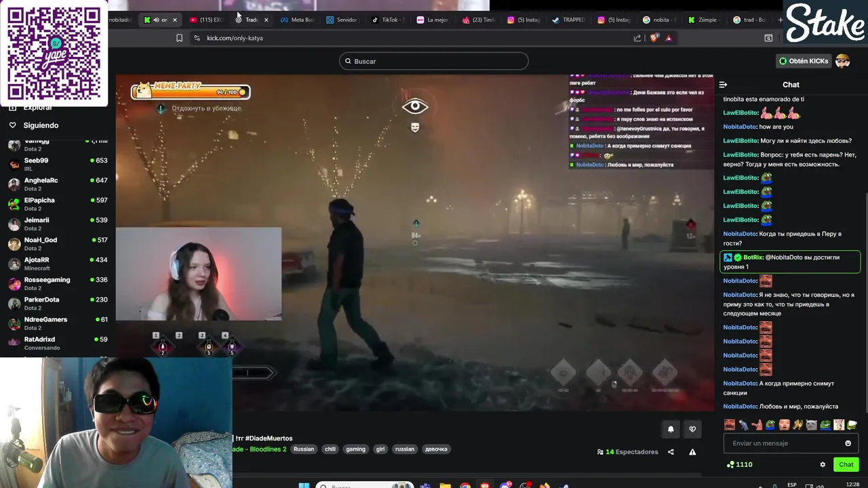The height and width of the screenshot is (488, 868).
Task: Toggle follow with the broken heart icon
Action: click(x=692, y=429)
